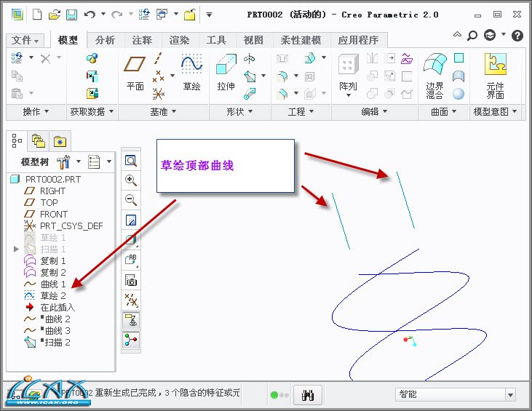Image resolution: width=532 pixels, height=411 pixels.
Task: Open the model tree settings tool icon
Action: coord(63,162)
